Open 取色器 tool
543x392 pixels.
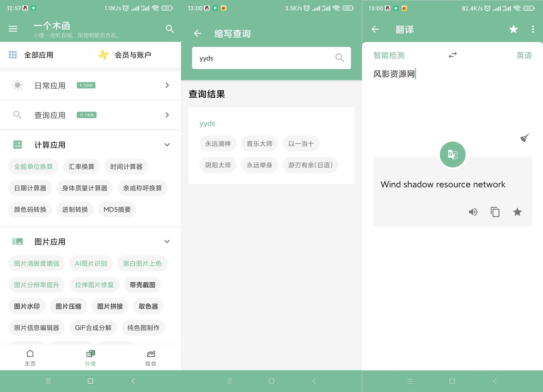click(149, 306)
